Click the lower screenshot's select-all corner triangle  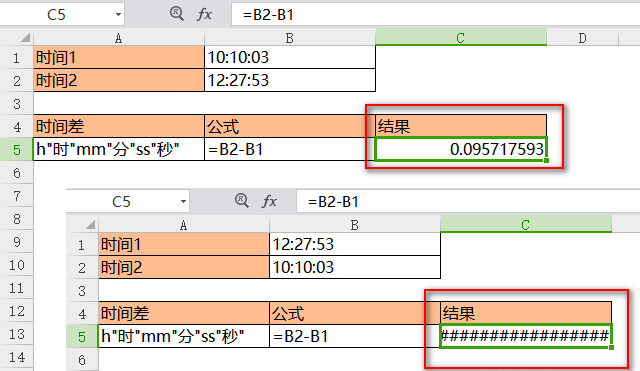[x=90, y=224]
